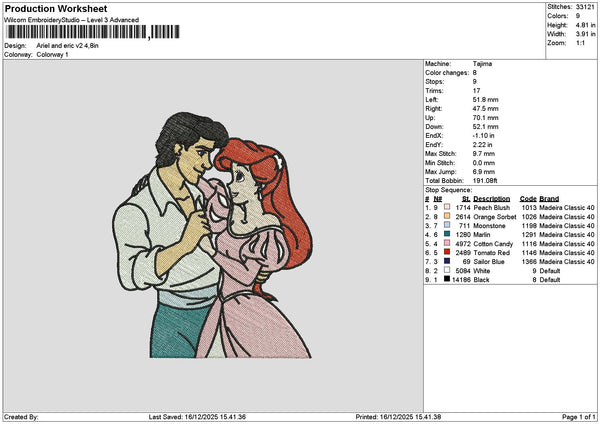The height and width of the screenshot is (424, 600).
Task: Click the Production Worksheet title
Action: (x=56, y=9)
